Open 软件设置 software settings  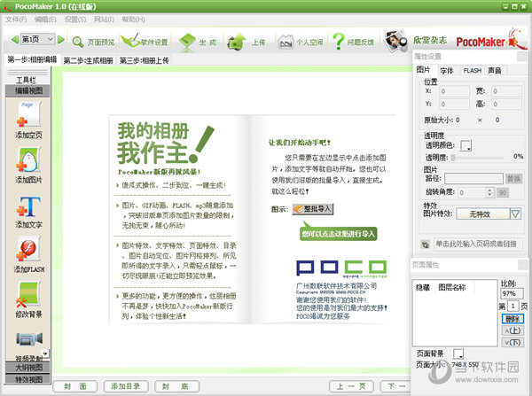[x=145, y=42]
